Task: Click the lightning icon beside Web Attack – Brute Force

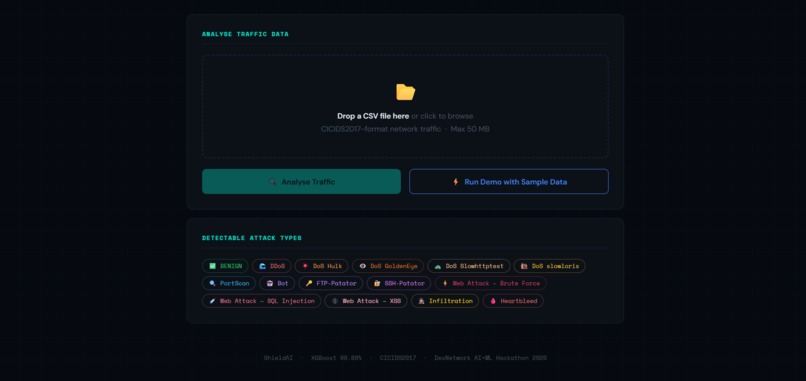Action: 445,283
